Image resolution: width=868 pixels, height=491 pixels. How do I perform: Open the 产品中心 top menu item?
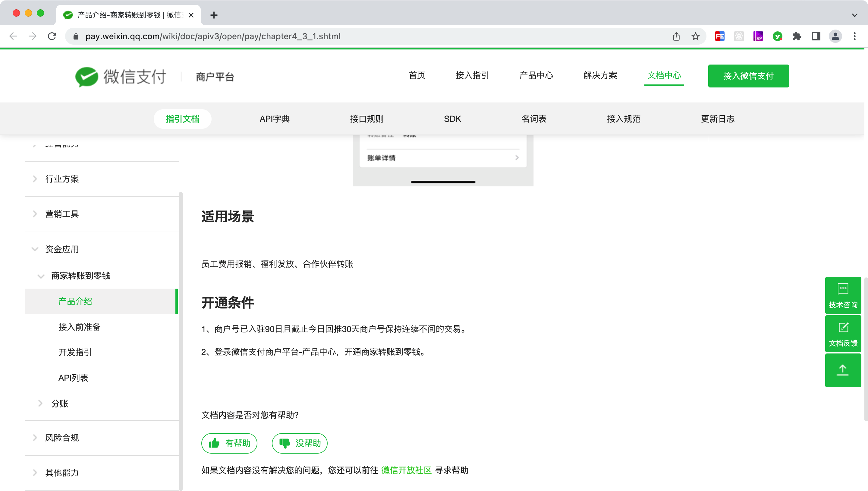tap(536, 75)
